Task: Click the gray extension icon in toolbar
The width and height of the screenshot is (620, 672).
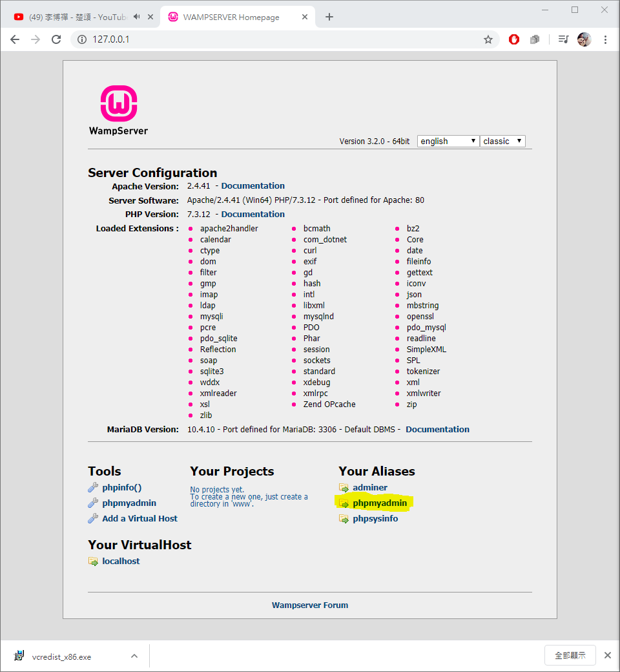Action: [535, 39]
